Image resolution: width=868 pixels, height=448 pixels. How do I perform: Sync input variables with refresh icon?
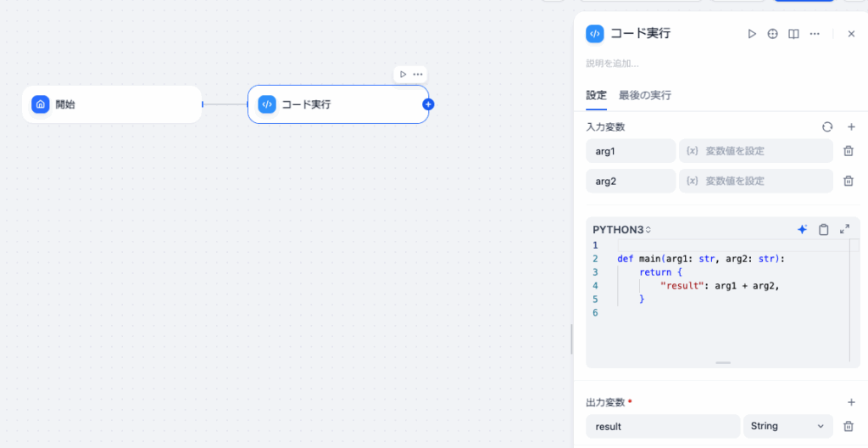[x=827, y=126]
